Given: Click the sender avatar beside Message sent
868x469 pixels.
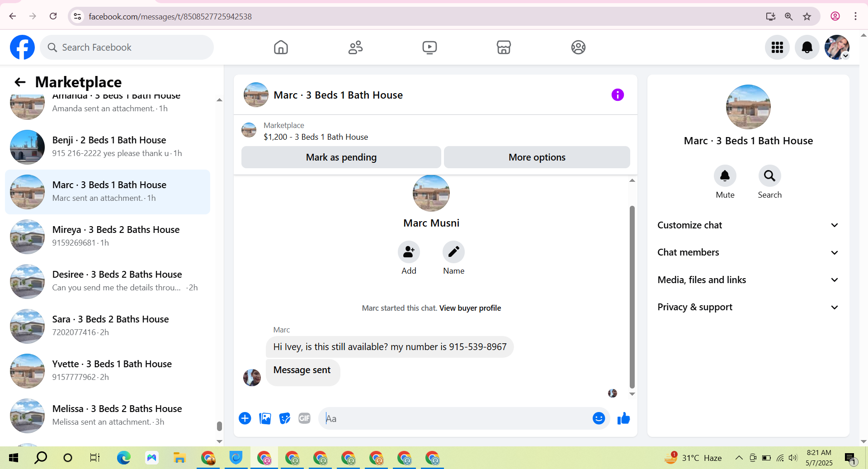Looking at the screenshot, I should [252, 378].
